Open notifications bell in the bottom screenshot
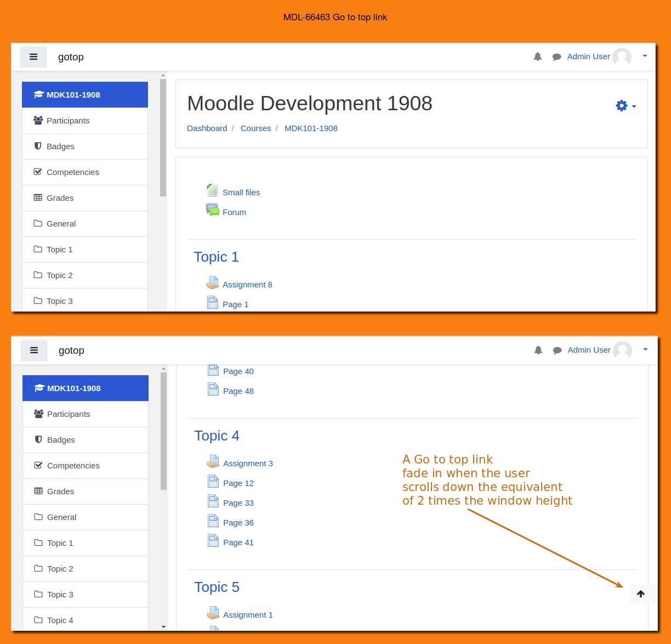This screenshot has height=644, width=671. click(538, 350)
